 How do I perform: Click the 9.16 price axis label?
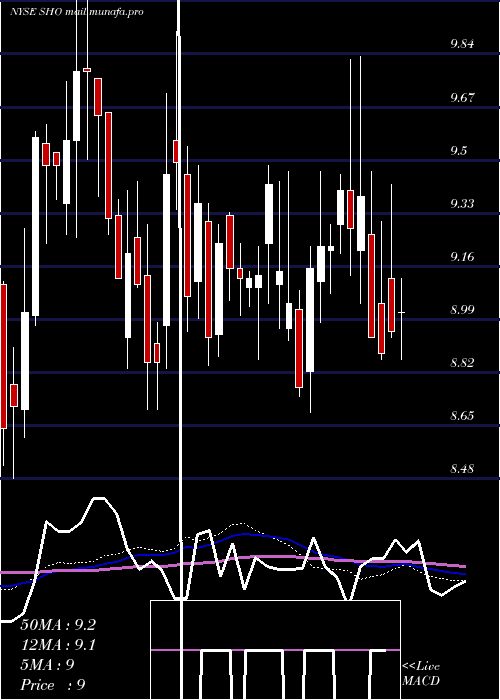(462, 257)
